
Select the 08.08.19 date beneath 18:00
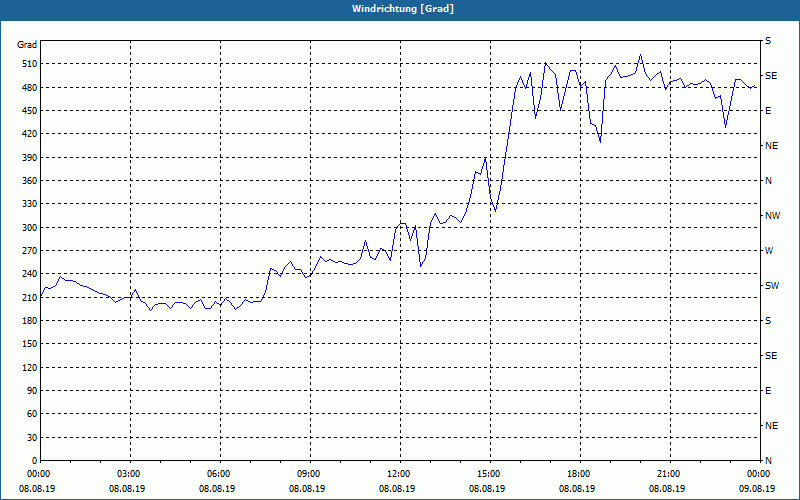pyautogui.click(x=577, y=489)
